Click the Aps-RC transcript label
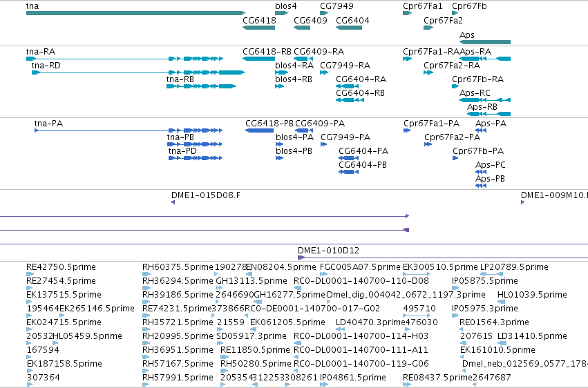 pos(475,93)
